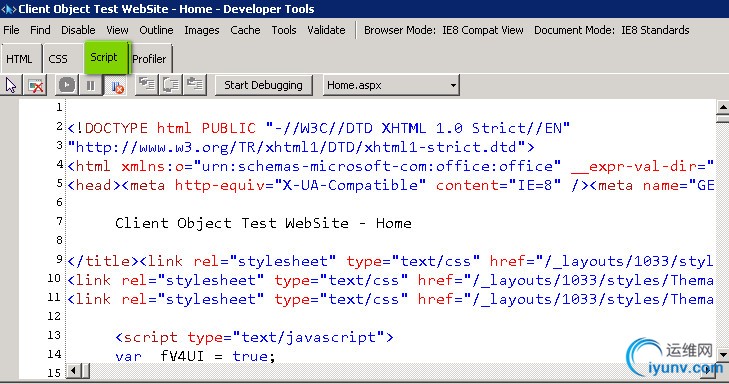Click left arrow on horizontal scrollbar

(74, 371)
